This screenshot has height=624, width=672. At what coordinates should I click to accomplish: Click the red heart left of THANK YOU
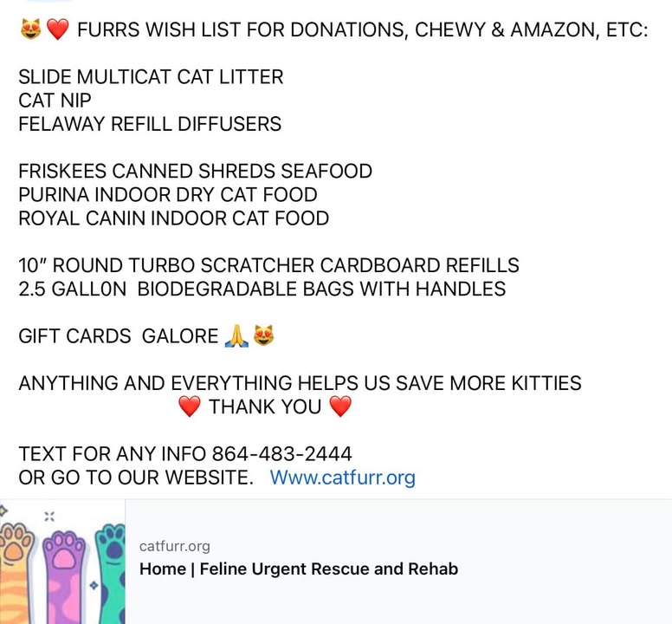tap(190, 406)
